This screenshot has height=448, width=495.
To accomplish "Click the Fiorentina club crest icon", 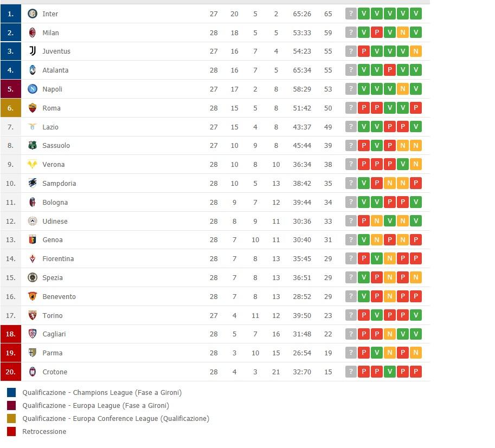I will click(32, 259).
